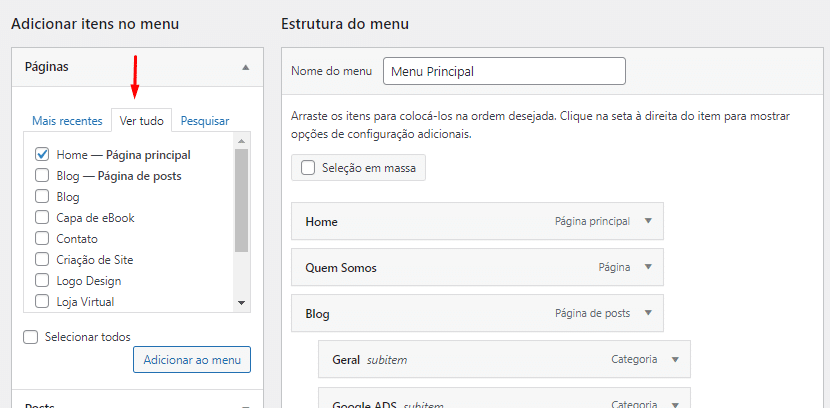Expand the Blog menu item options
The height and width of the screenshot is (408, 830).
pyautogui.click(x=648, y=313)
